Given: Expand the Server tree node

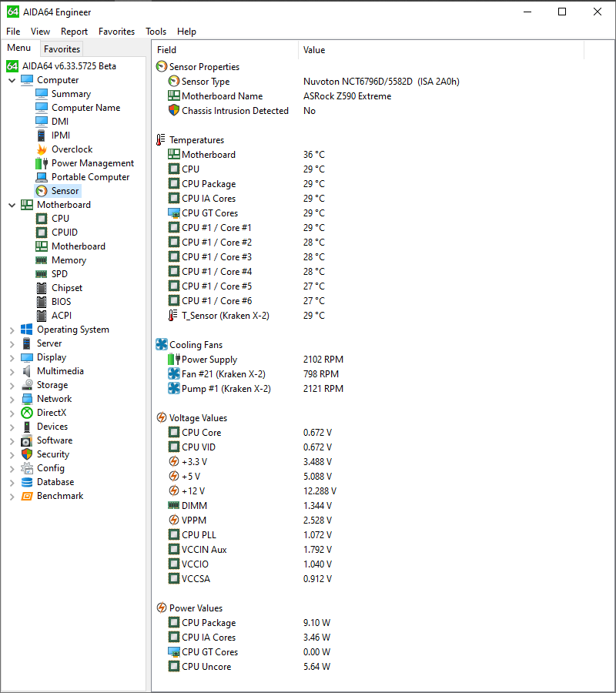Looking at the screenshot, I should pyautogui.click(x=12, y=344).
